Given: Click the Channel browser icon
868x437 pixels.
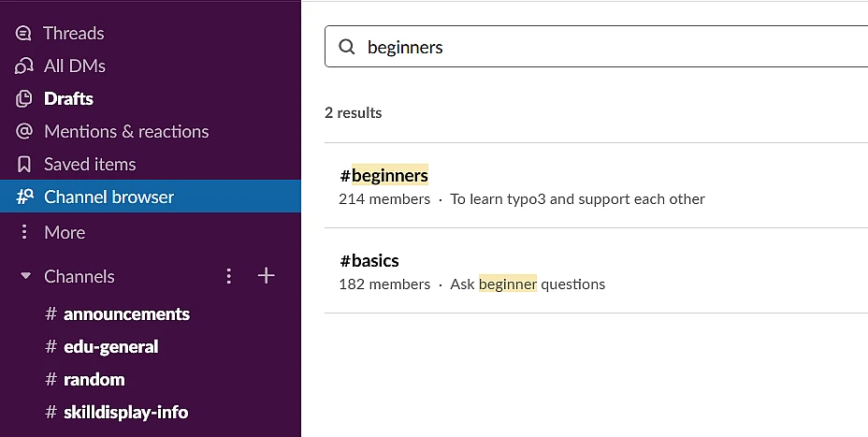Looking at the screenshot, I should pos(24,197).
